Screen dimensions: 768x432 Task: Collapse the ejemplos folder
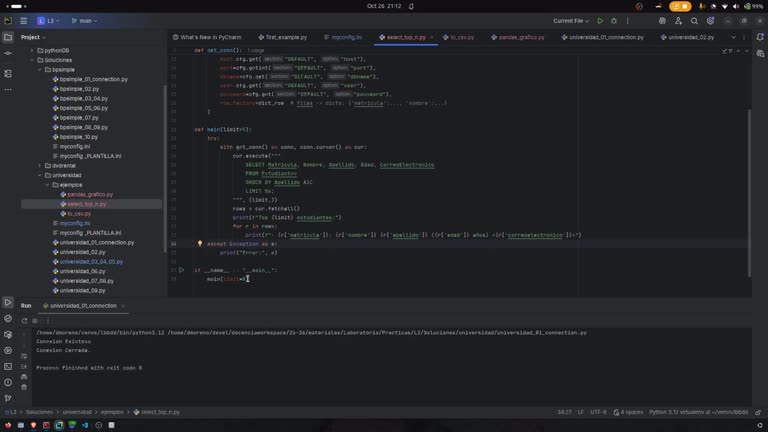(48, 185)
